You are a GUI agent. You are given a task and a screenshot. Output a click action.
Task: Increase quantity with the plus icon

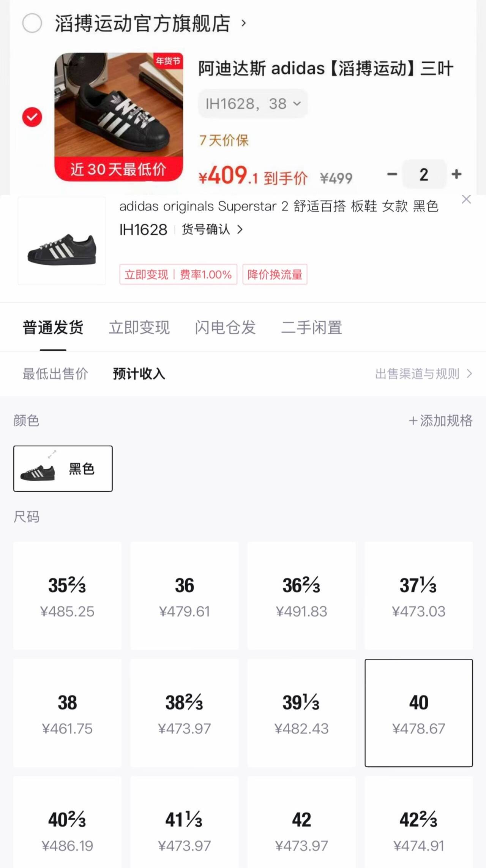pos(456,174)
